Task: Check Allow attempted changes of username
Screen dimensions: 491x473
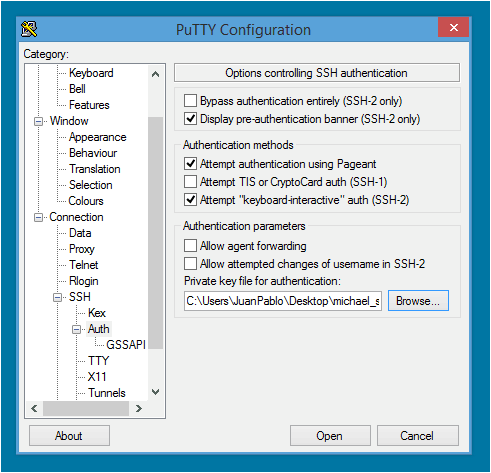Action: tap(190, 264)
